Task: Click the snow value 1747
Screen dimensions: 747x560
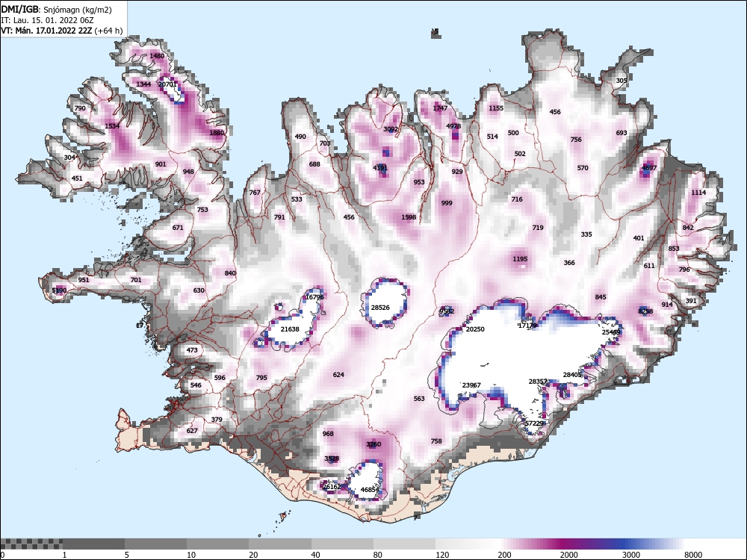Action: click(440, 108)
